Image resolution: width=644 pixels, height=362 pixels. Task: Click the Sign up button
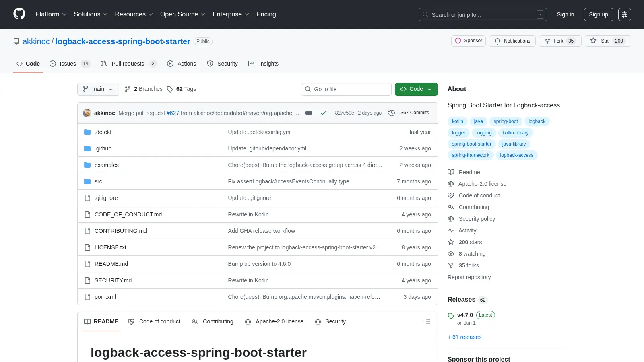[599, 14]
